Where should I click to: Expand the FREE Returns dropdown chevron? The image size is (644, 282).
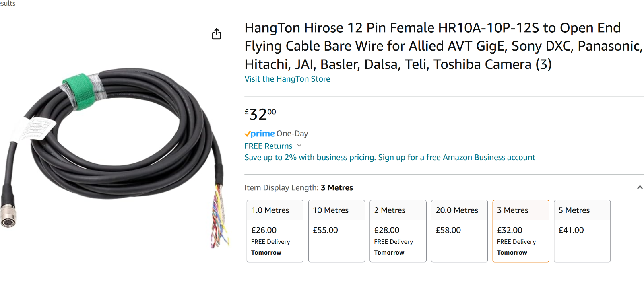[x=299, y=146]
